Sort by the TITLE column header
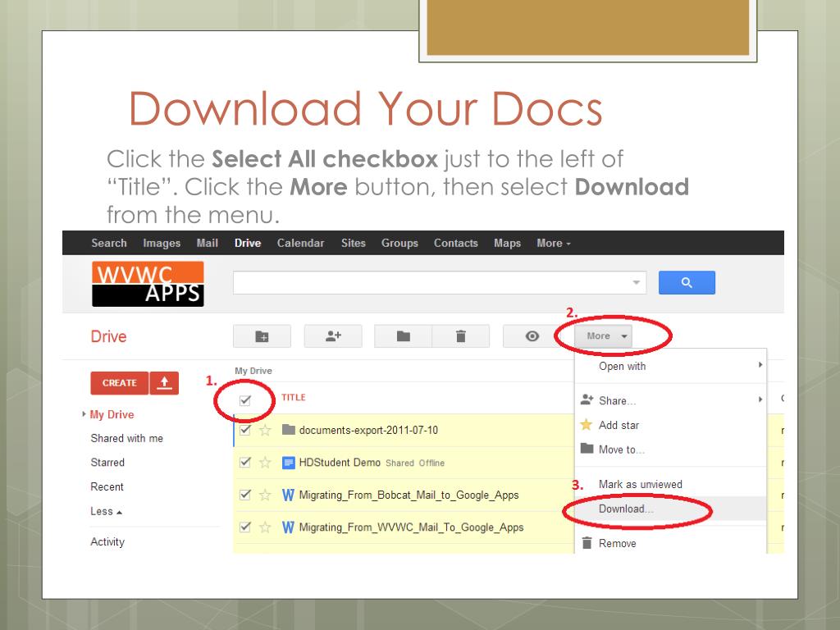This screenshot has height=630, width=840. (x=294, y=398)
